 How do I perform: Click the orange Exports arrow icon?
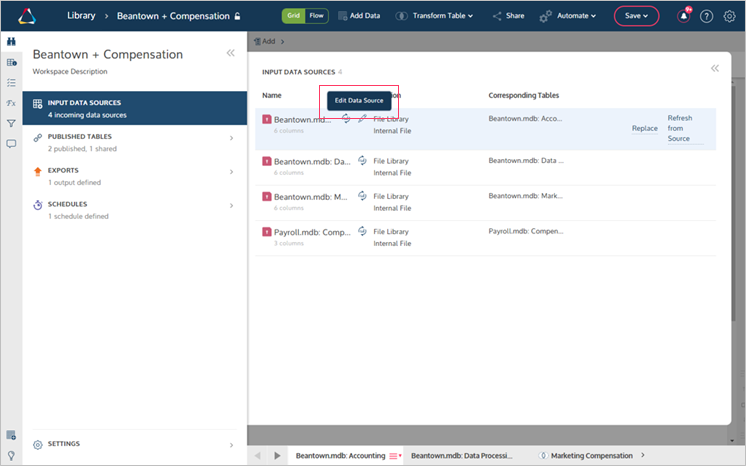[x=38, y=171]
